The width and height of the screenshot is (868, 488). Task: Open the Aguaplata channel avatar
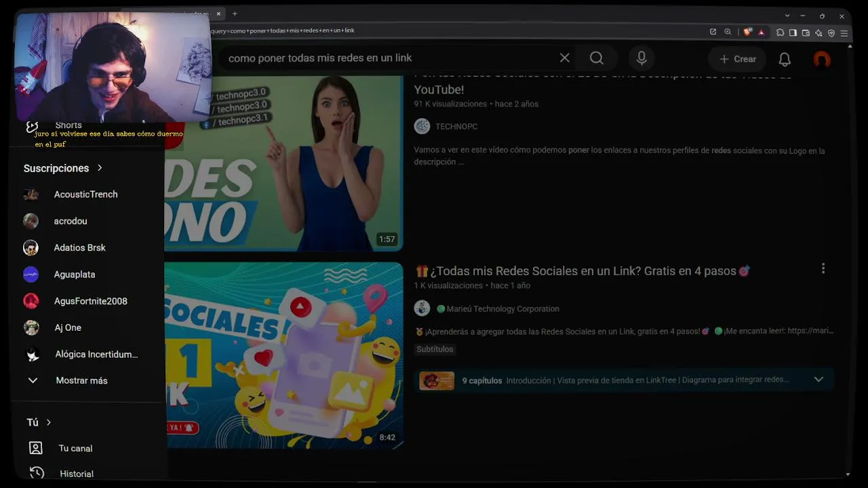click(31, 274)
